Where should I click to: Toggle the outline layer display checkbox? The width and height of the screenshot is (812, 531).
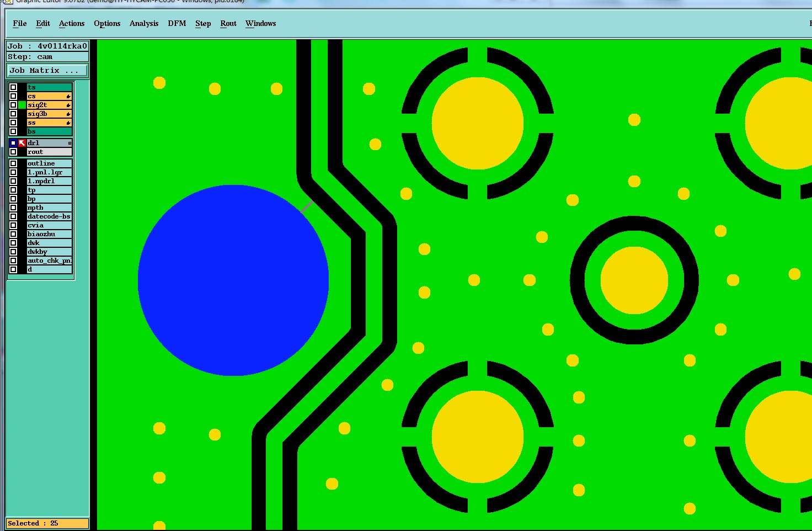point(13,163)
